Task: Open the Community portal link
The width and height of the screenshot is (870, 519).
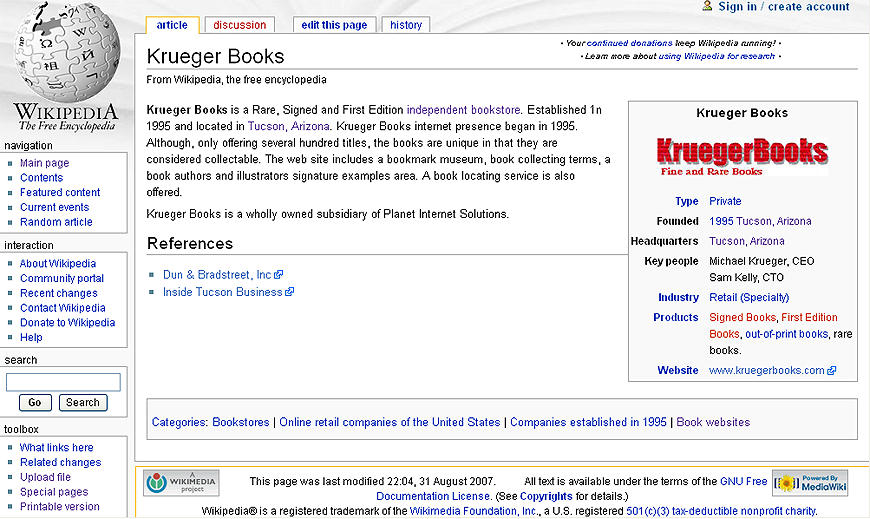Action: click(x=62, y=279)
